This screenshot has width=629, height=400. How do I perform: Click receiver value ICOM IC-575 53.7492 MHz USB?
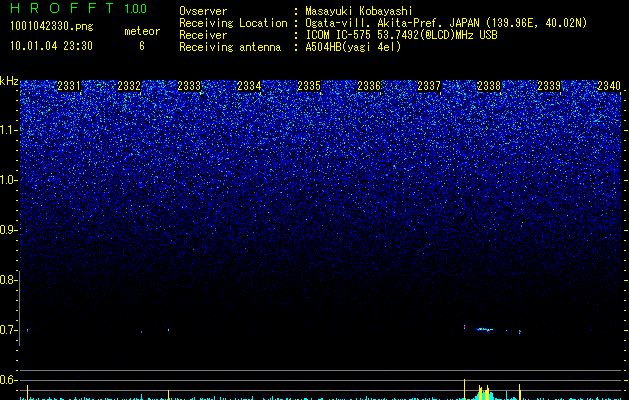tap(402, 35)
